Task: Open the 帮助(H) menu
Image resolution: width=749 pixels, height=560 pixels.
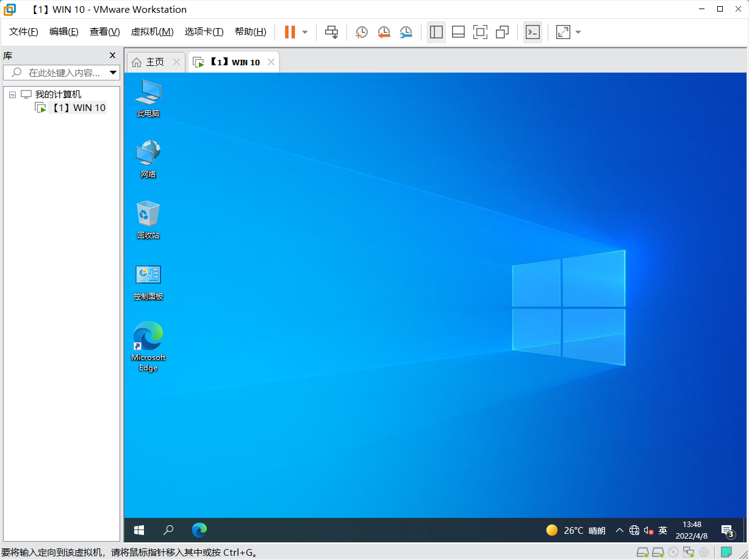Action: click(x=251, y=32)
